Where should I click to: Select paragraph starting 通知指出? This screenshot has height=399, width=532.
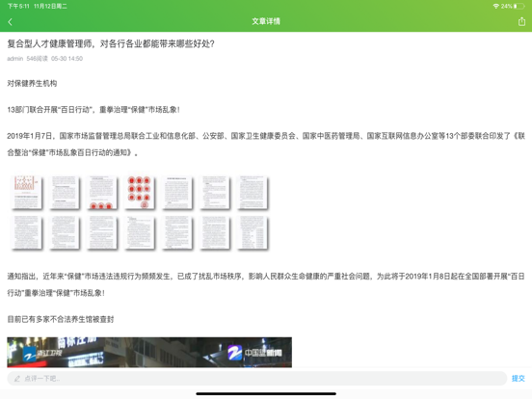[266, 284]
